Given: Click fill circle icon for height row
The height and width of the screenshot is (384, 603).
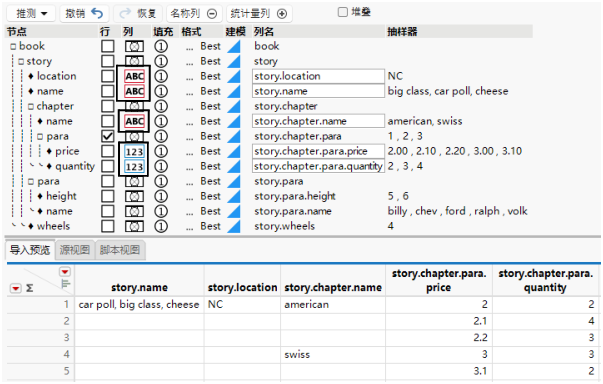Looking at the screenshot, I should pos(161,196).
